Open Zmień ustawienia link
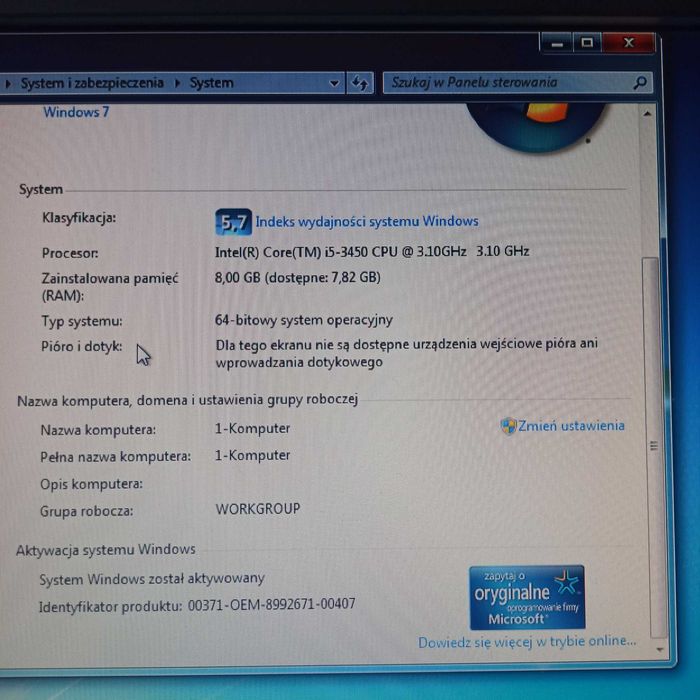 pyautogui.click(x=571, y=426)
